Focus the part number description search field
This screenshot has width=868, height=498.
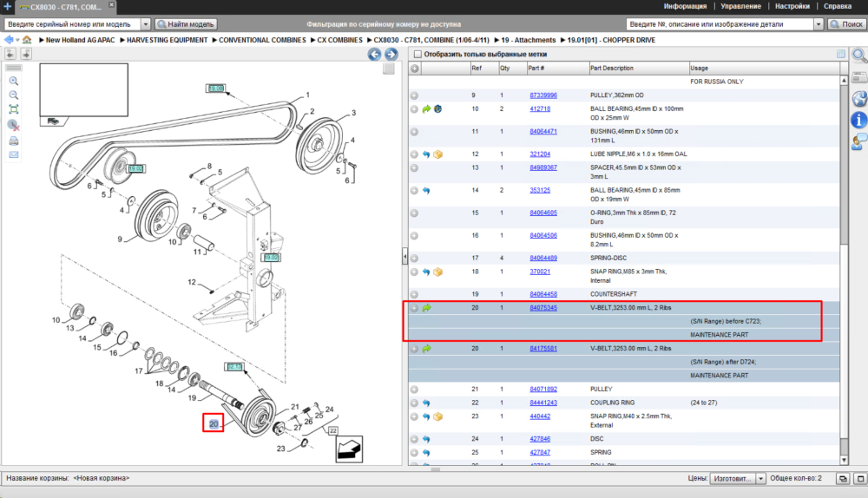720,24
